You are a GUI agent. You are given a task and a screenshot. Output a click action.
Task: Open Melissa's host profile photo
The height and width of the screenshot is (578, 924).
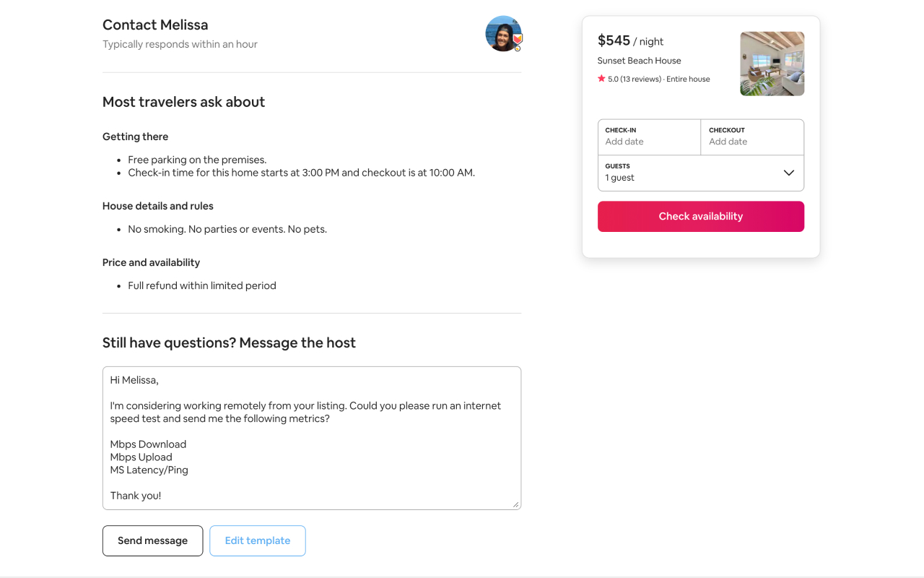[x=503, y=33]
